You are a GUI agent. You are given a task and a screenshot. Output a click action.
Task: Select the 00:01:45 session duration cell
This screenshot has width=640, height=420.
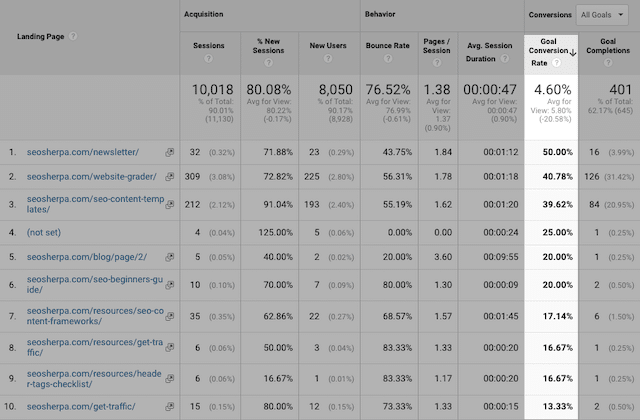[x=500, y=316]
